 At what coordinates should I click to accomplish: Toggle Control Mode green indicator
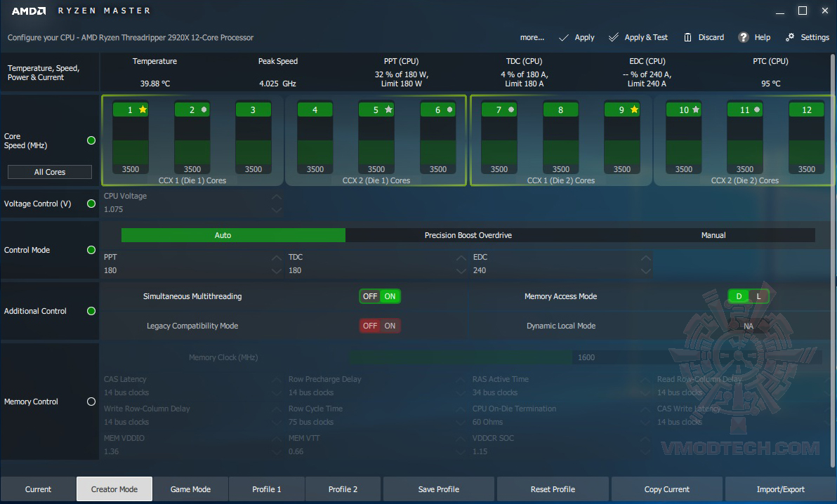tap(91, 250)
